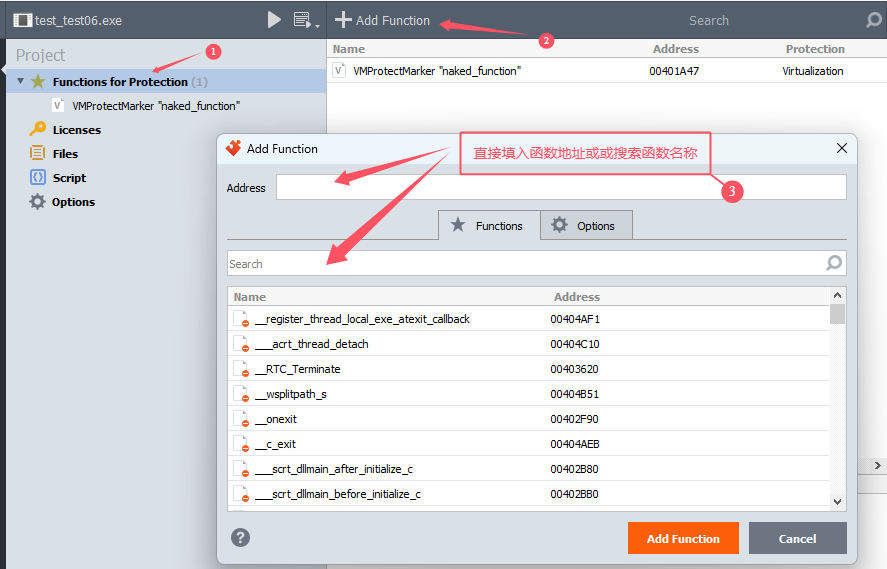Viewport: 887px width, 569px height.
Task: Click Virtualization protection cell in main table
Action: pos(812,71)
